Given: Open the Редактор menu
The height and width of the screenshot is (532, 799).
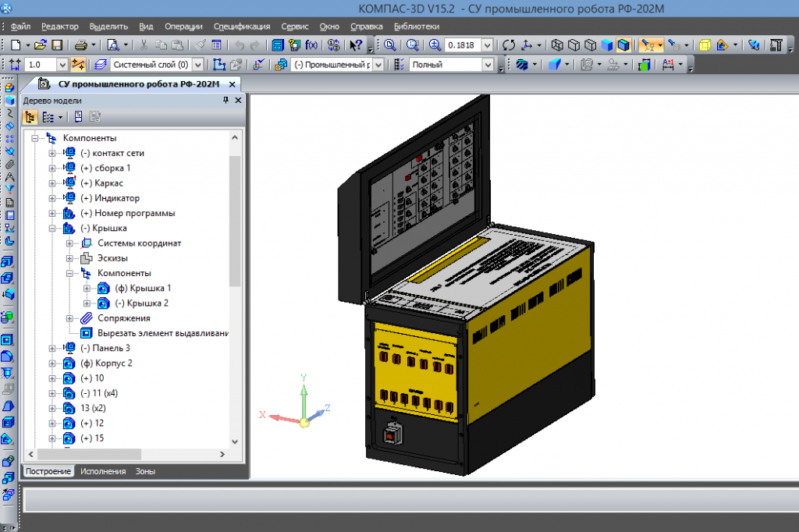Looking at the screenshot, I should point(59,26).
